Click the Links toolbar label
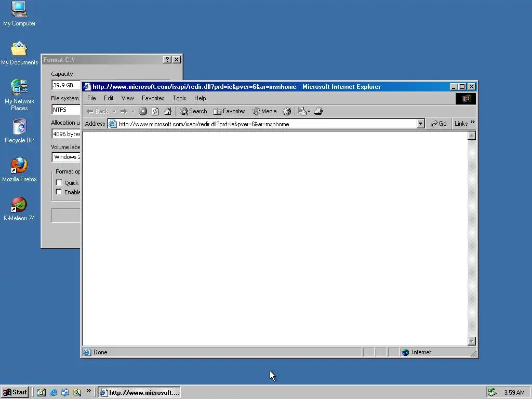 point(461,124)
